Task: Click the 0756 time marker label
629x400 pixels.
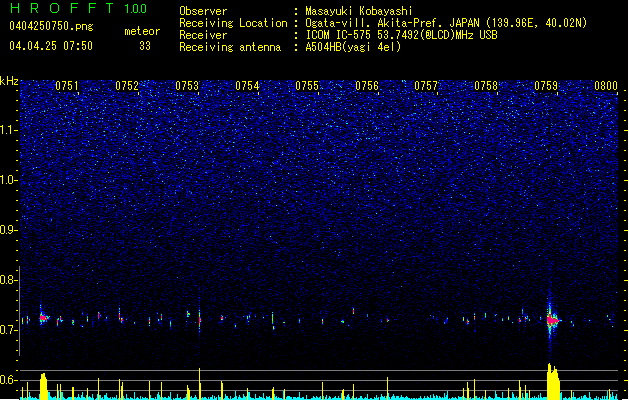Action: pos(367,86)
